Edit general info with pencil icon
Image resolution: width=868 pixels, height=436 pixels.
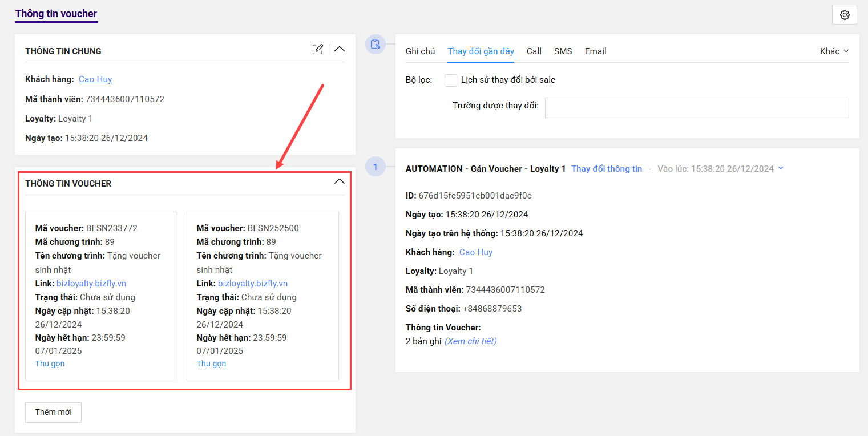[x=318, y=49]
